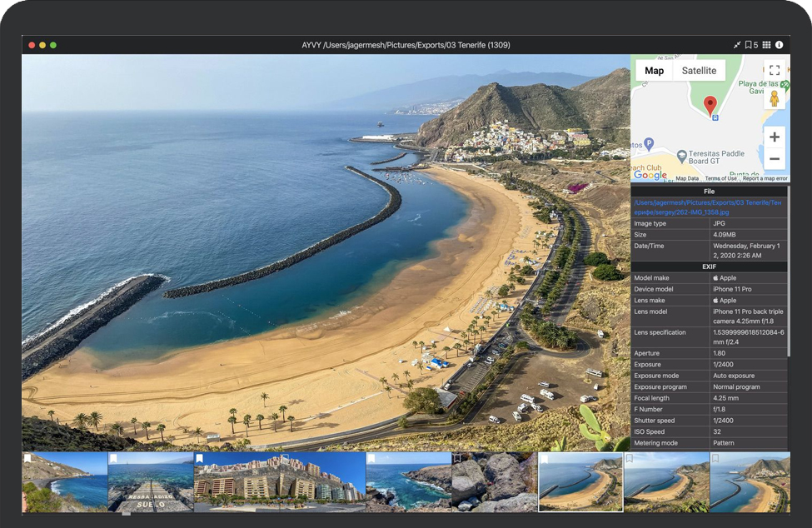Toggle bookmark on first coastline thumbnail
Image resolution: width=812 pixels, height=528 pixels.
[27, 458]
